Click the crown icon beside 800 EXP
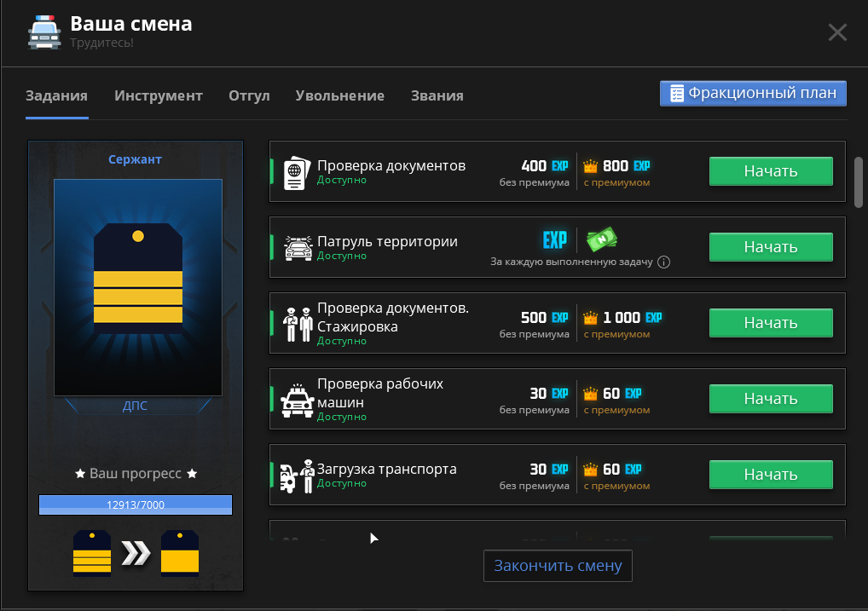 coord(591,166)
